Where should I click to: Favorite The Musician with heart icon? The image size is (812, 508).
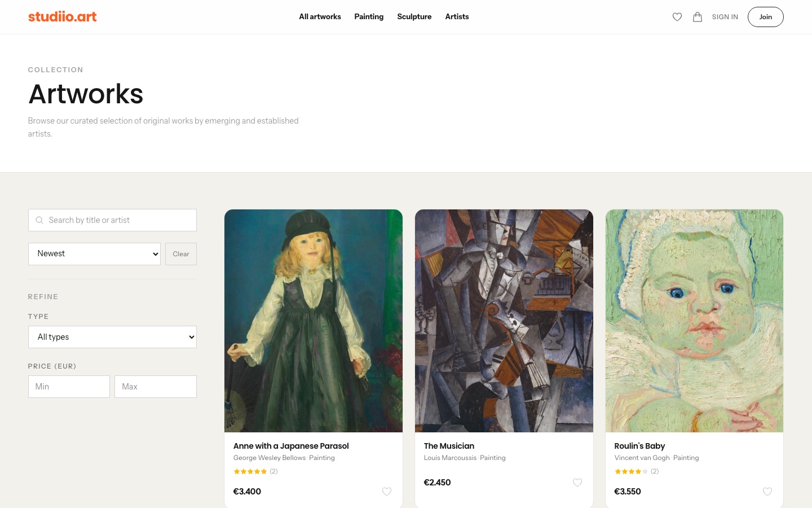(577, 483)
